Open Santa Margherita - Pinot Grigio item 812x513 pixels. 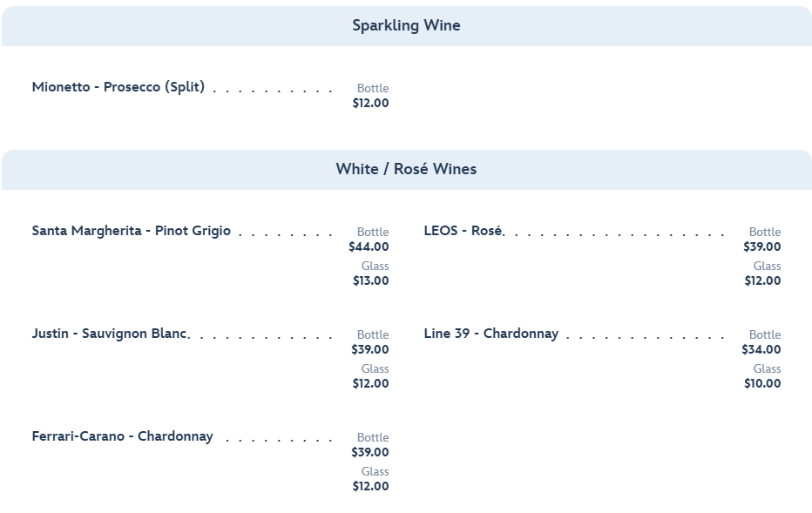(132, 231)
